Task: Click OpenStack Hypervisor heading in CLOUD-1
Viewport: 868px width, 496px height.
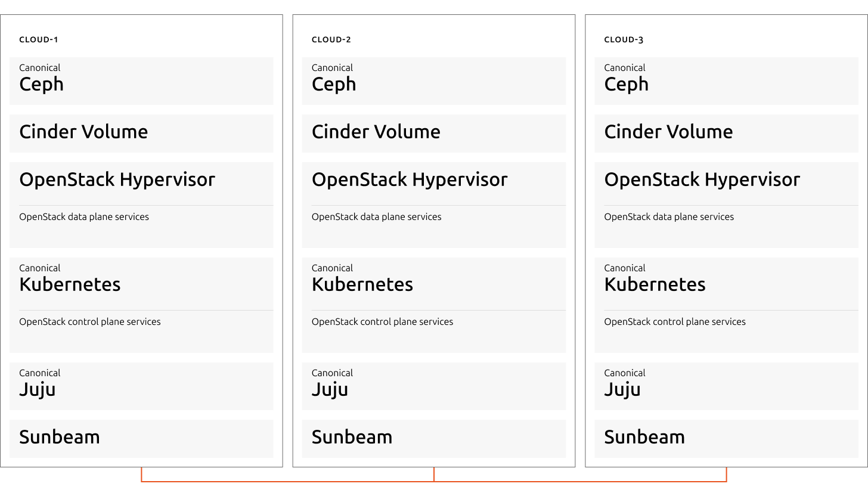Action: [117, 179]
